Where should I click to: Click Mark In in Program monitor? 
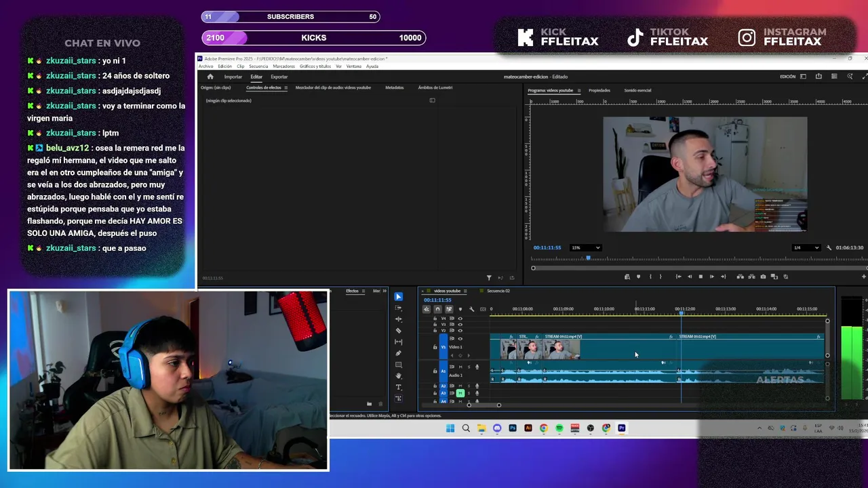[x=650, y=277]
